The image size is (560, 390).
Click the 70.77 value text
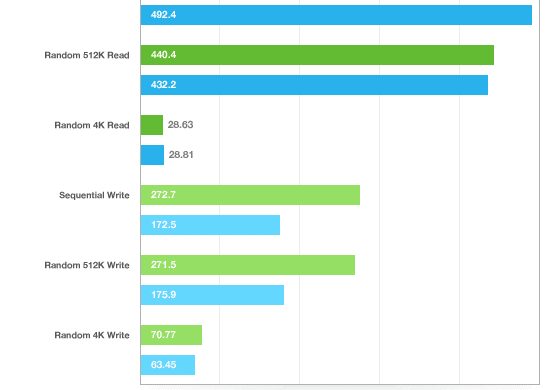pyautogui.click(x=163, y=335)
